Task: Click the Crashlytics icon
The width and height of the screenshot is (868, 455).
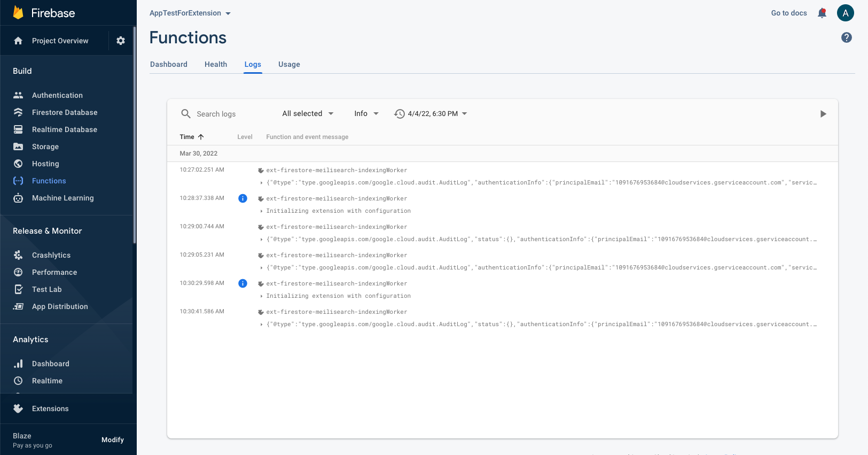Action: [x=18, y=255]
